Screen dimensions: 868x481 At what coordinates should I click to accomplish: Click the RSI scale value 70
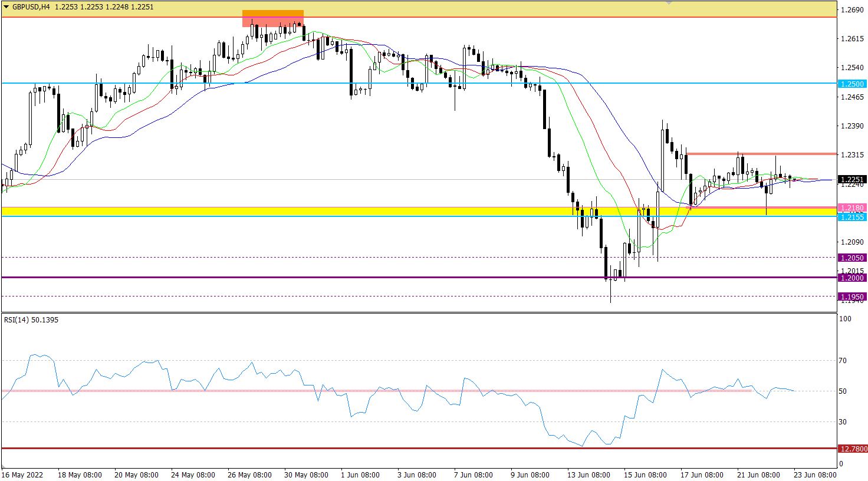843,361
